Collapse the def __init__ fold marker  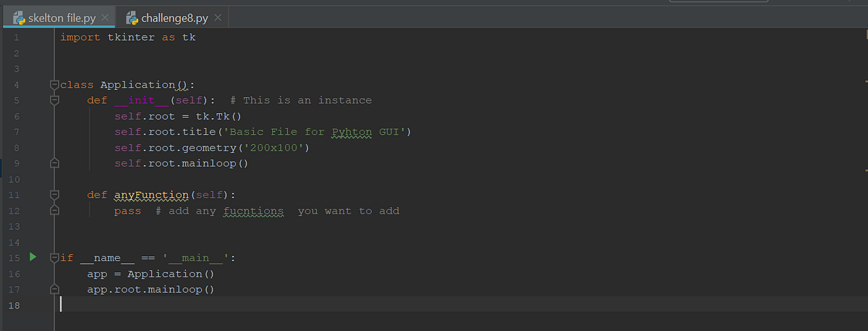[54, 101]
